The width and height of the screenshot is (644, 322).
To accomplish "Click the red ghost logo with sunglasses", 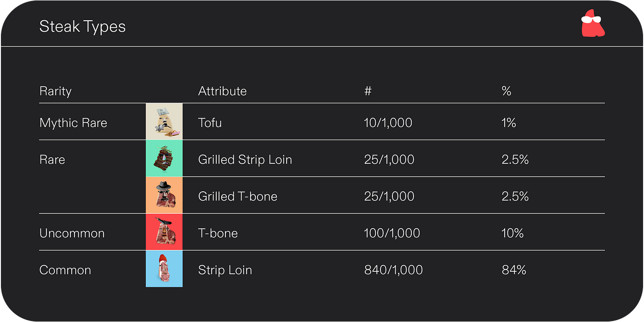I will (593, 23).
